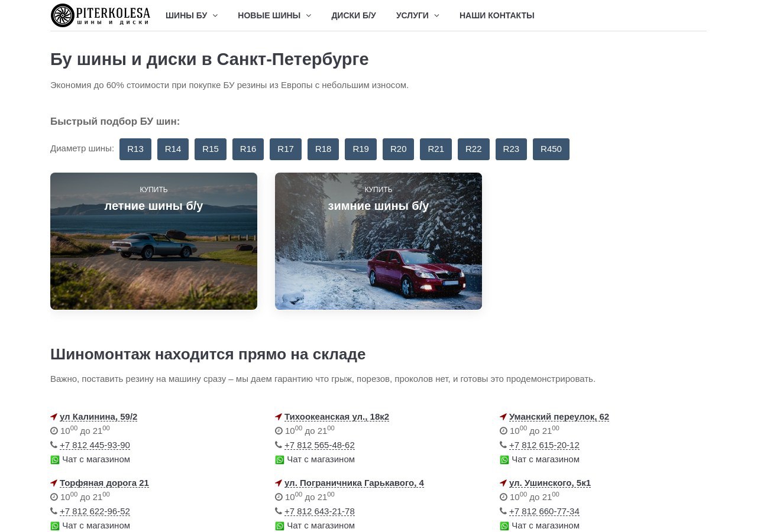Click clock icon under Тихоокеанская address

(279, 431)
